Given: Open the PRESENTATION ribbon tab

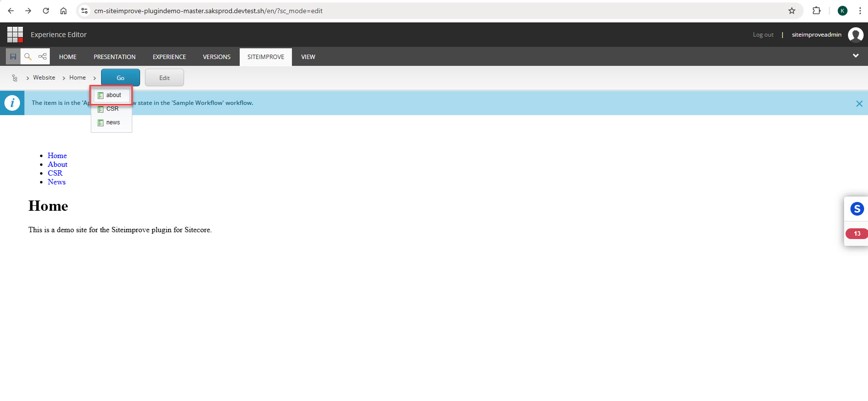Looking at the screenshot, I should tap(115, 57).
